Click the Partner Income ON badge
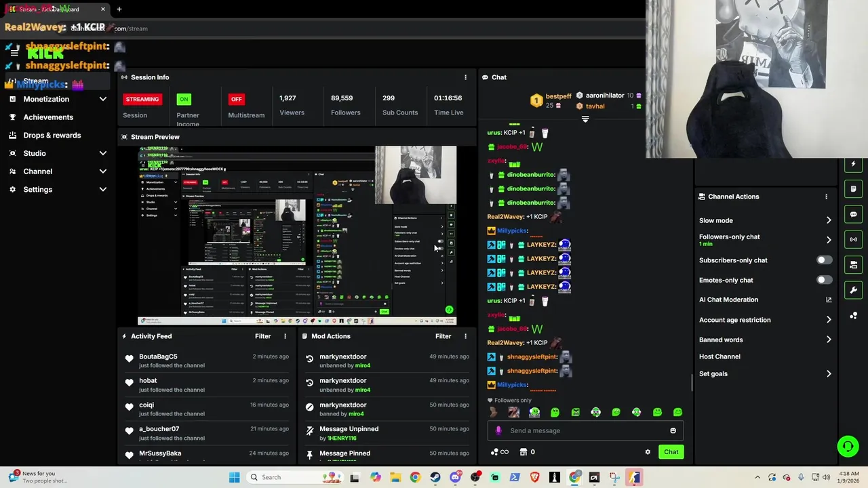Image resolution: width=868 pixels, height=488 pixels. 183,99
